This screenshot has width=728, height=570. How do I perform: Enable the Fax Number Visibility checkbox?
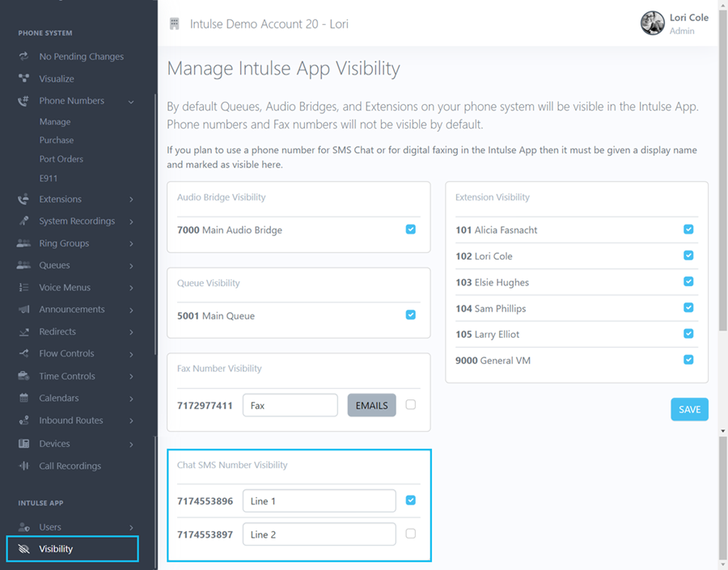click(411, 405)
